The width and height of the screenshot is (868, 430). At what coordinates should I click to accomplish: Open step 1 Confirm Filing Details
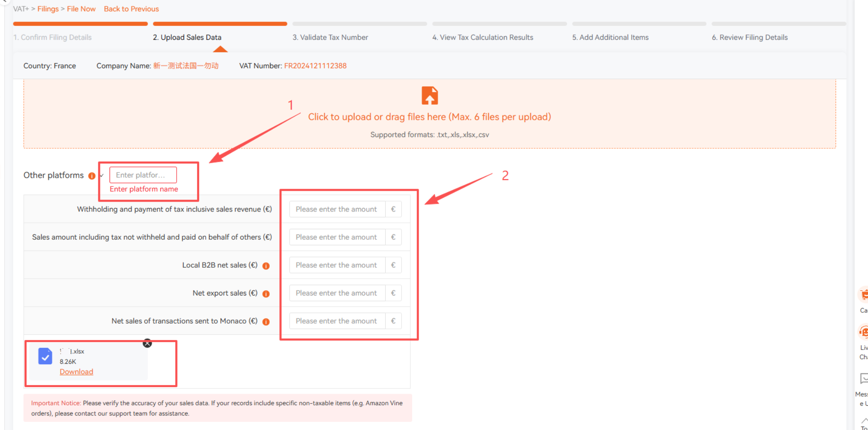[x=52, y=37]
